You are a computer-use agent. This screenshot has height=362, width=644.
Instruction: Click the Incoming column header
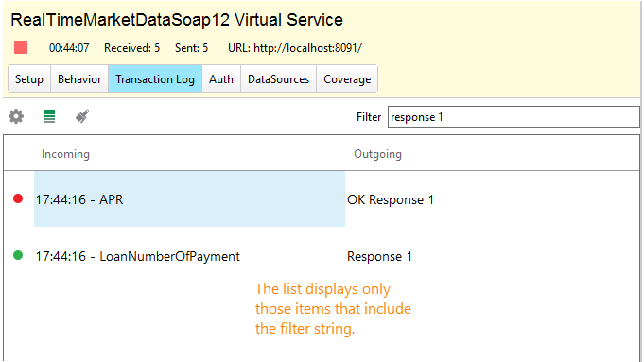(x=65, y=154)
